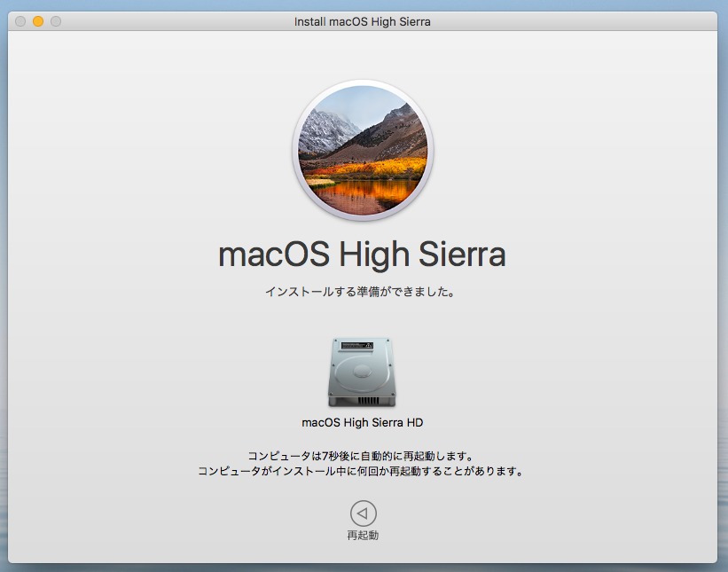Click the 7秒後に自動的に再起動 countdown text

coord(360,456)
